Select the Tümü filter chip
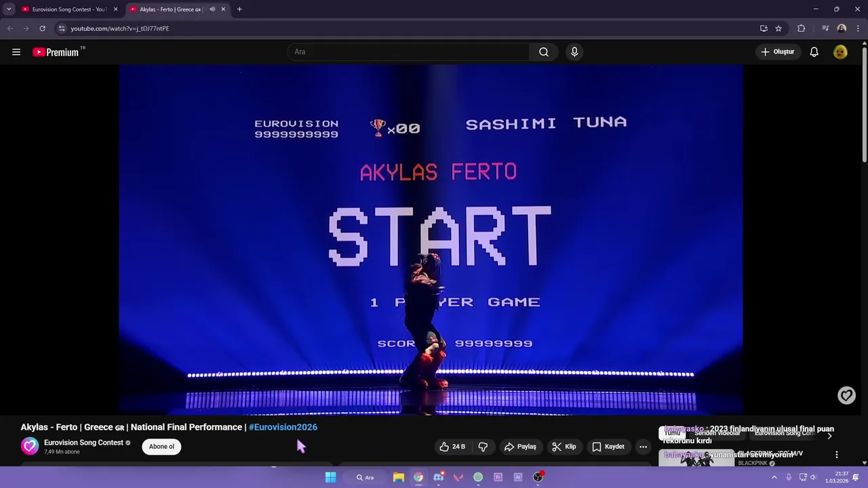The height and width of the screenshot is (488, 868). coord(672,433)
